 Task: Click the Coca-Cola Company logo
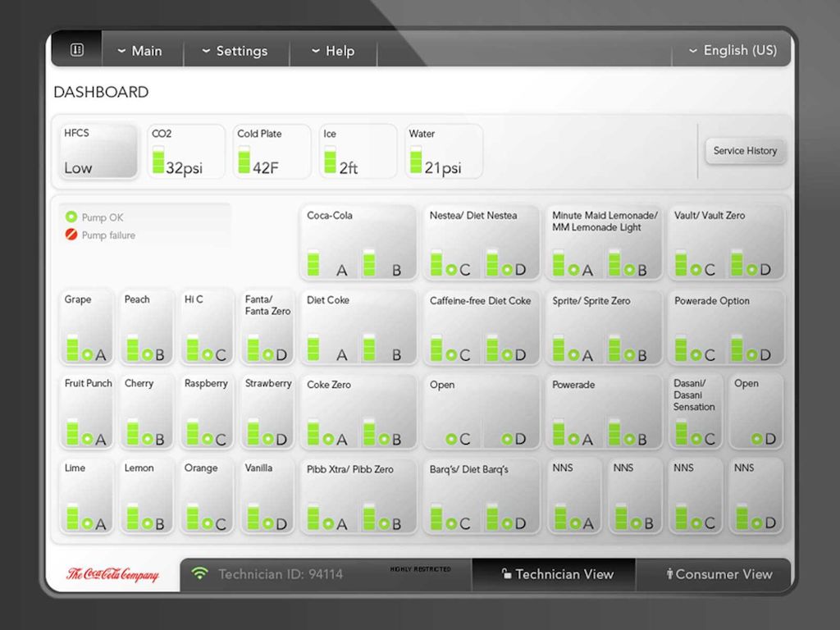click(113, 574)
